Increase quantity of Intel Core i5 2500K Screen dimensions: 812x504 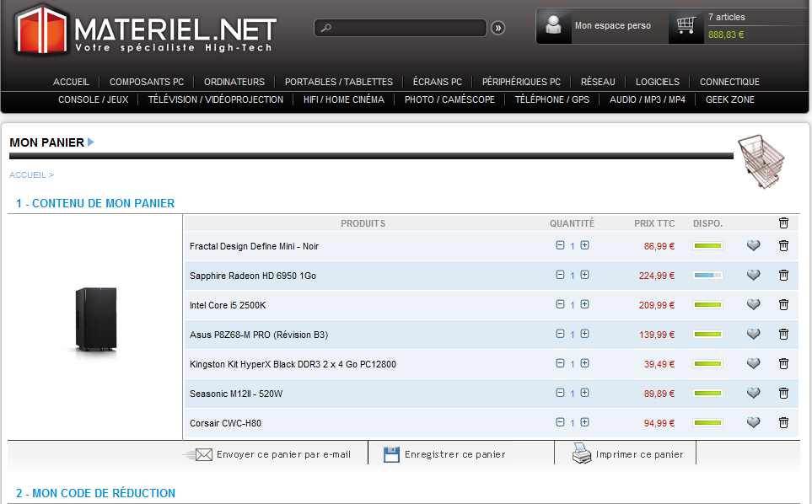[x=584, y=304]
